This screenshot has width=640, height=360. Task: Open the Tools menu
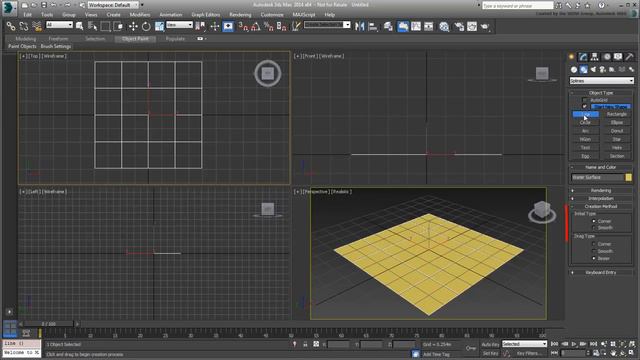pos(47,15)
